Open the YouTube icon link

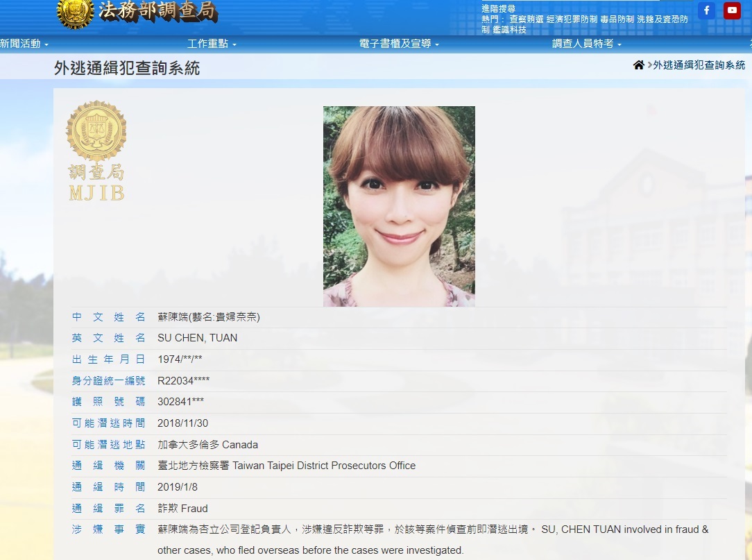732,10
